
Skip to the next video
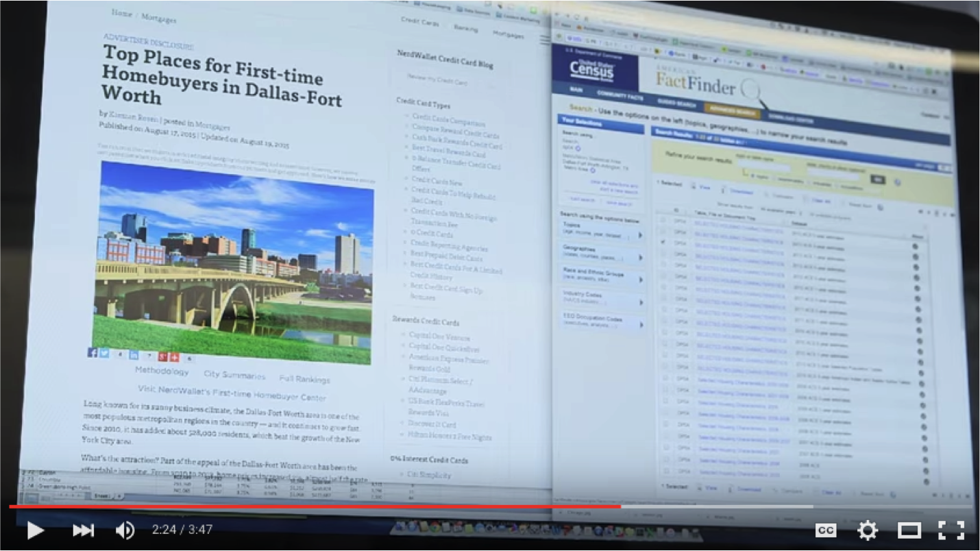83,530
